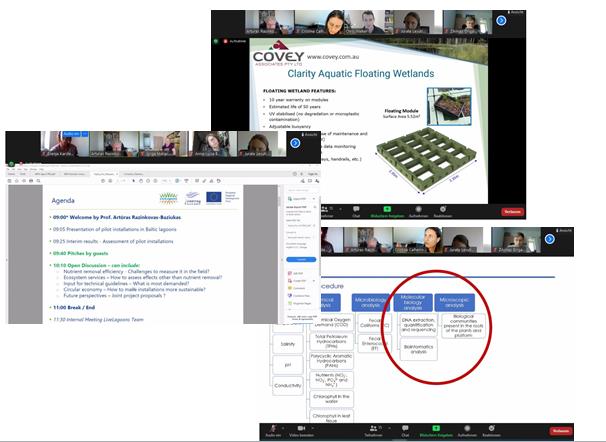
Task: Click red Verlassen button in top window
Action: (512, 212)
